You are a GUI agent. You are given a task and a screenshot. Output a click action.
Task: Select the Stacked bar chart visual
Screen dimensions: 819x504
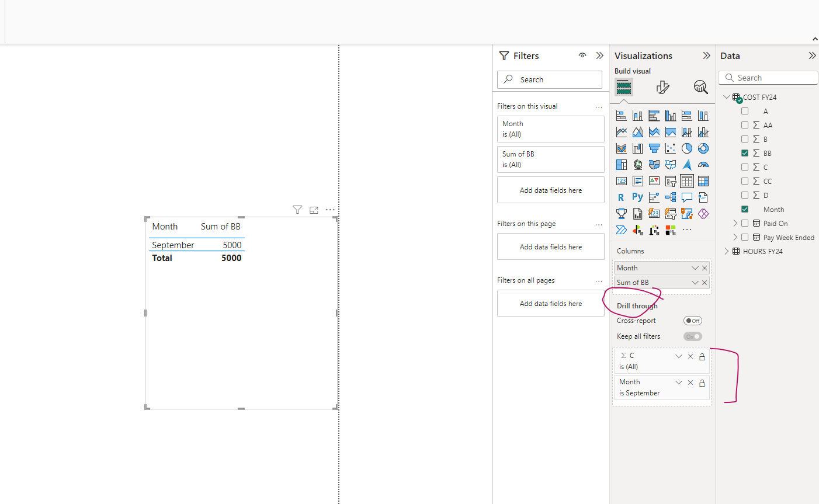pyautogui.click(x=622, y=116)
